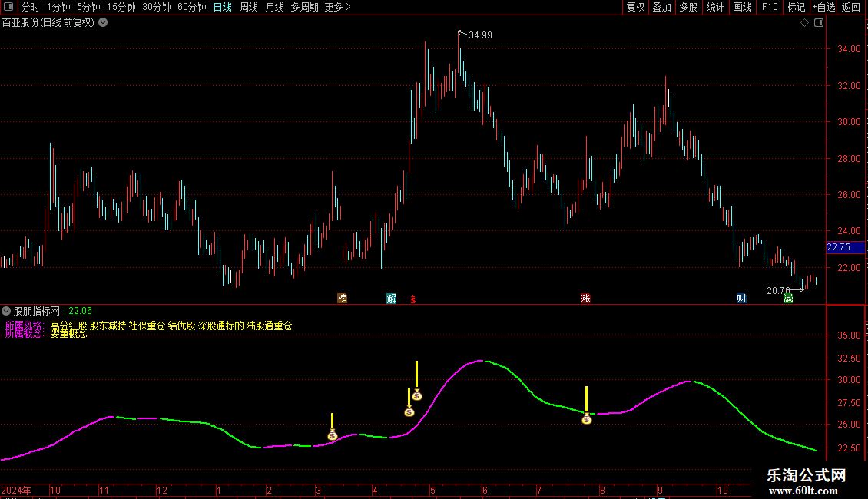Toggle the side panel icon at top-left

tap(8, 7)
